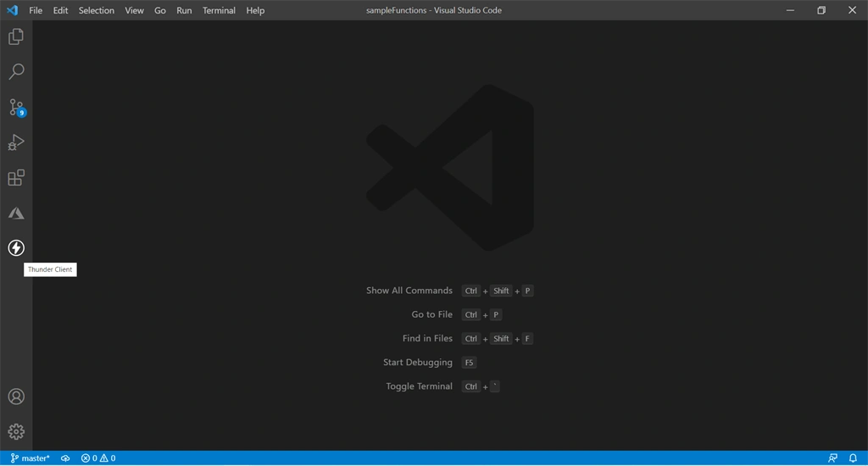
Task: Open notifications bell in status bar
Action: [x=853, y=458]
